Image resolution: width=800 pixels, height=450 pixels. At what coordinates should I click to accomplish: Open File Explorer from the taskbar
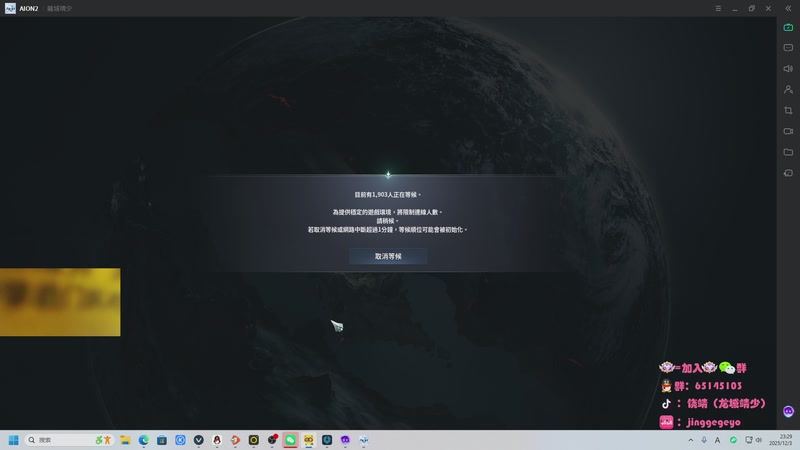[x=126, y=440]
